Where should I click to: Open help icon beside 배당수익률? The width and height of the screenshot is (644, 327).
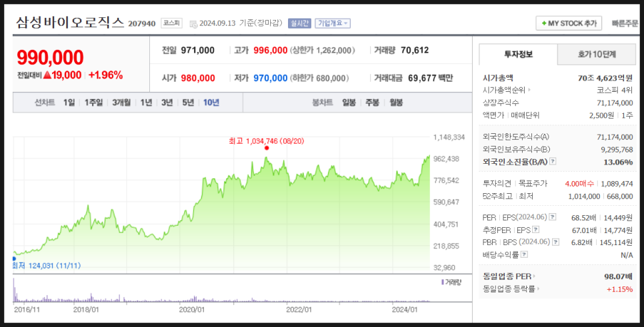click(x=524, y=255)
